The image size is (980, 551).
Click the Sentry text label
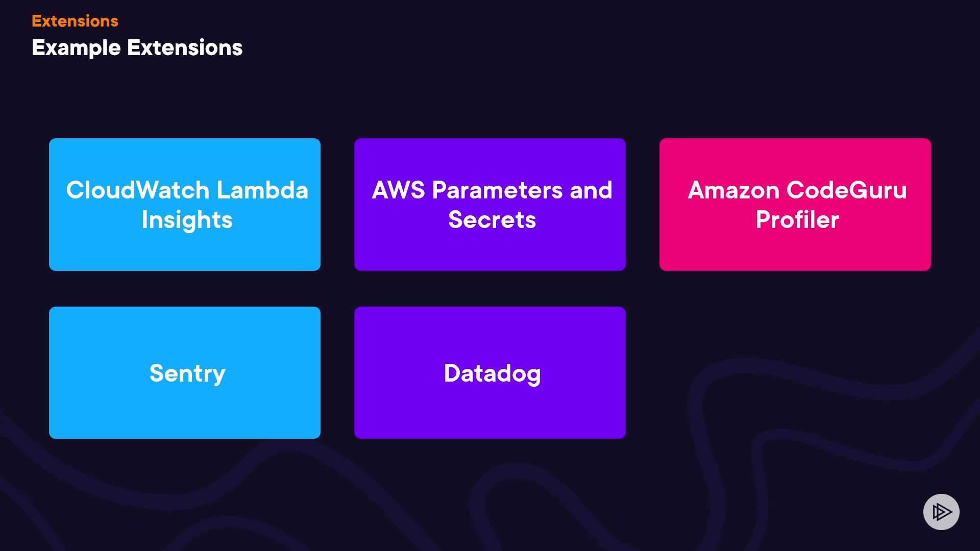tap(187, 373)
